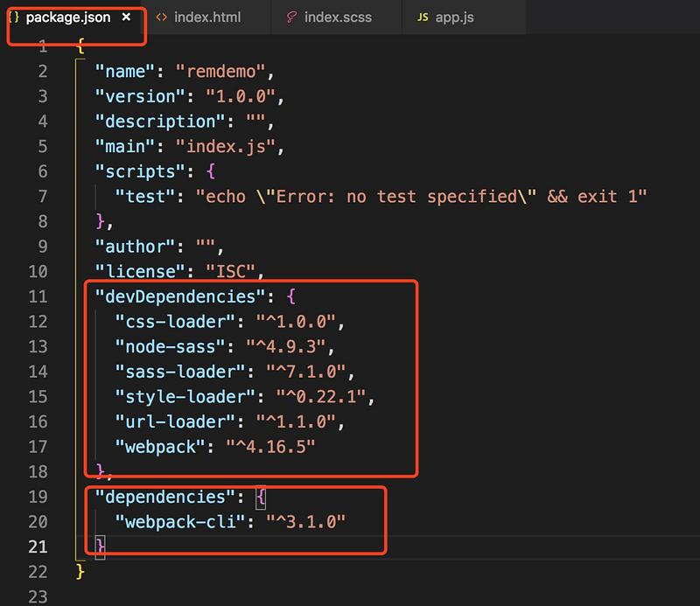
Task: Click line number 19 in the gutter
Action: pyautogui.click(x=38, y=496)
